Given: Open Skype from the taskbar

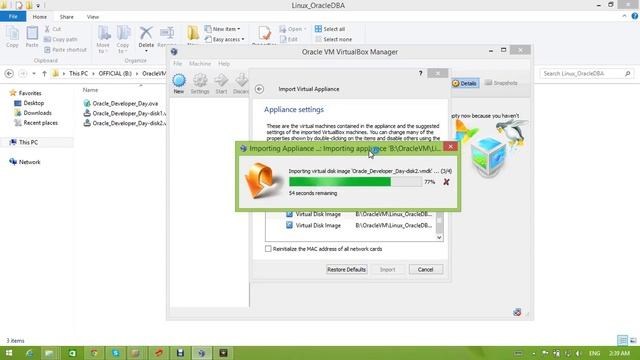Looking at the screenshot, I should [116, 353].
